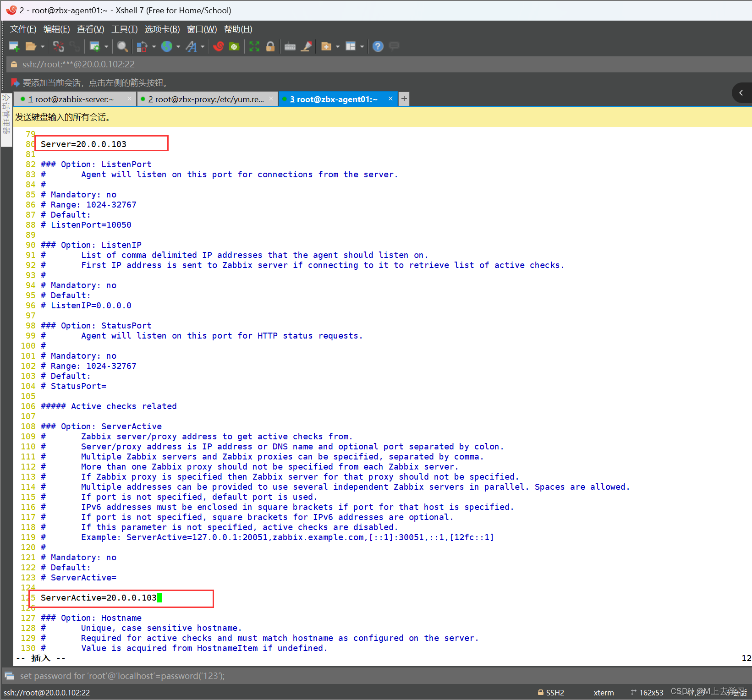Viewport: 752px width, 700px height.
Task: Expand the open session dropdown arrow
Action: click(42, 46)
